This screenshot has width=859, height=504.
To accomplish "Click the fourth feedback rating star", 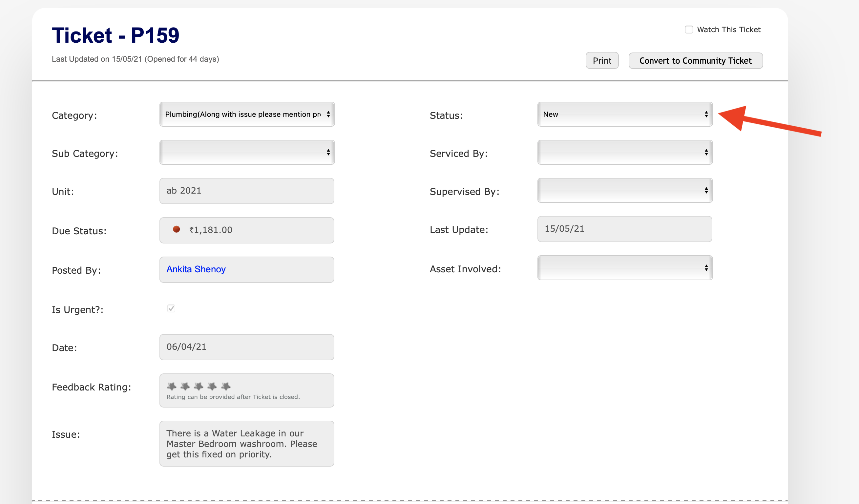I will [x=212, y=386].
